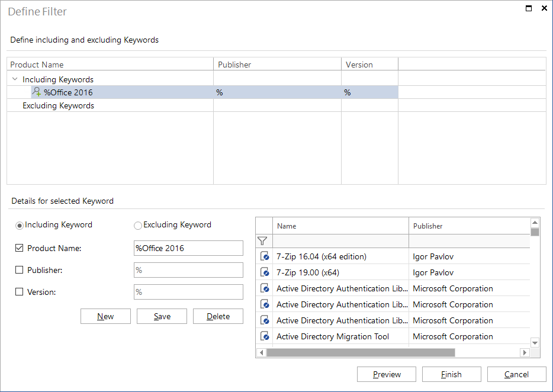
Task: Click the Cancel button
Action: pos(517,374)
